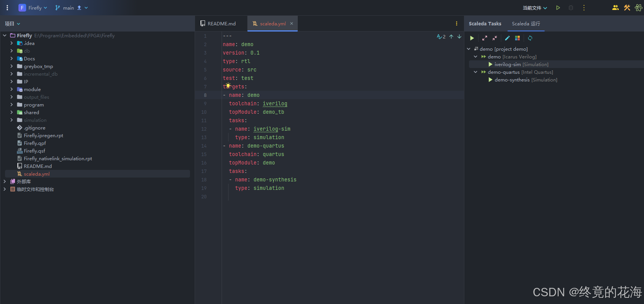Select incremental_db folder
The height and width of the screenshot is (304, 644).
point(41,74)
